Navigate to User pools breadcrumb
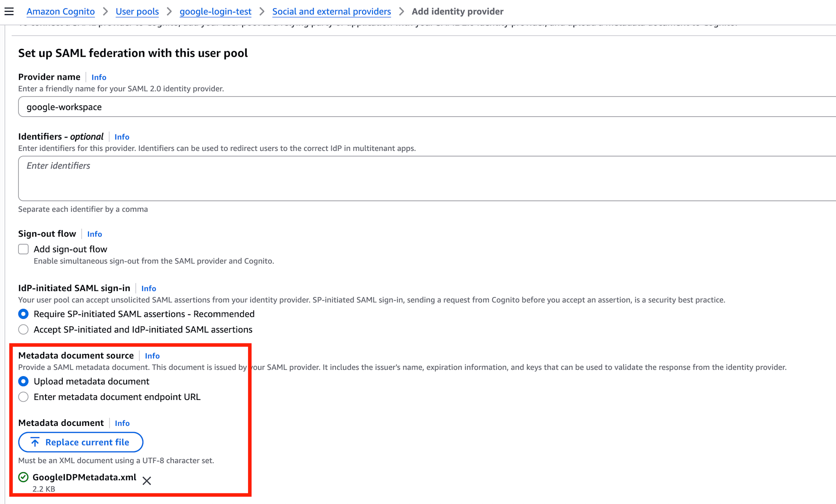836x504 pixels. point(137,11)
